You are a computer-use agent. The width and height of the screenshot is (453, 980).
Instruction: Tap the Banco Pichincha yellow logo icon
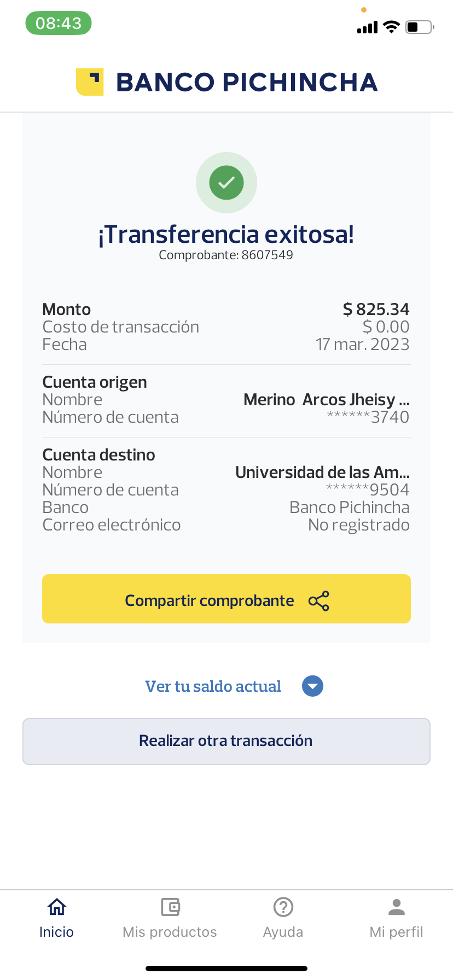(90, 82)
